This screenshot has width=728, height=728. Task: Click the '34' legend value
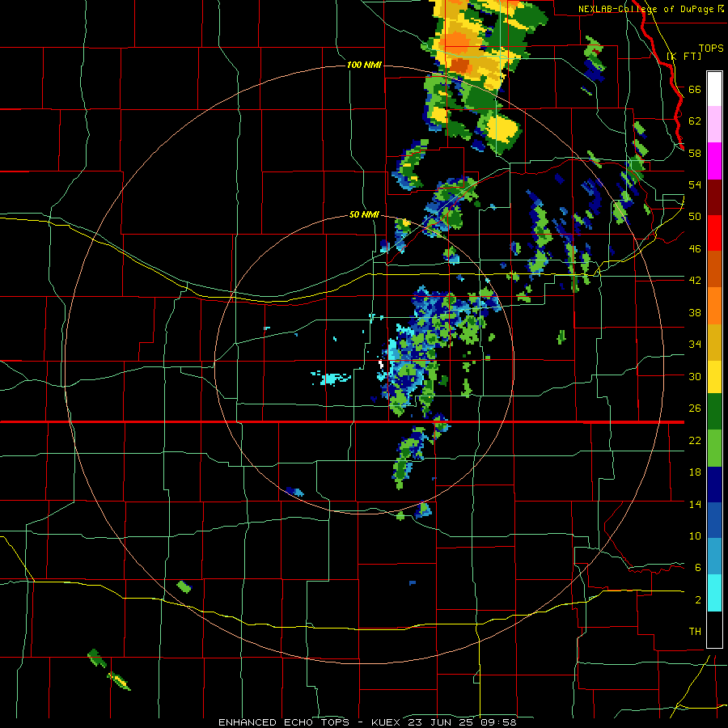tap(695, 345)
